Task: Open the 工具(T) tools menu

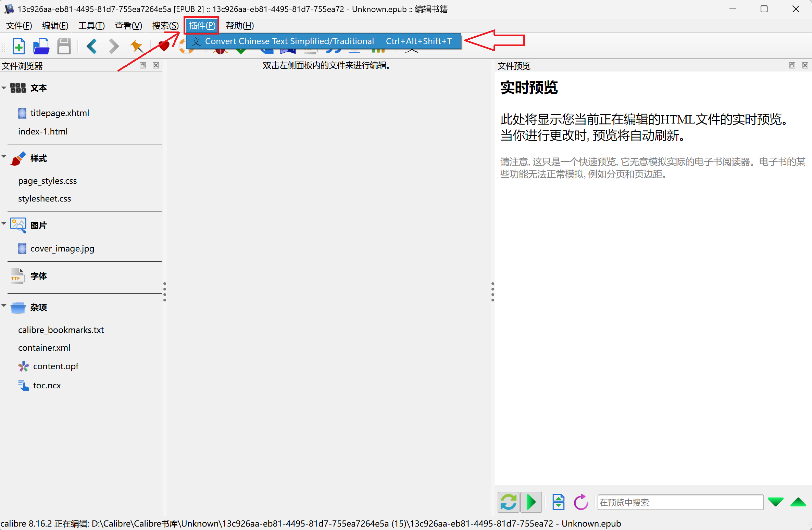Action: [x=91, y=26]
